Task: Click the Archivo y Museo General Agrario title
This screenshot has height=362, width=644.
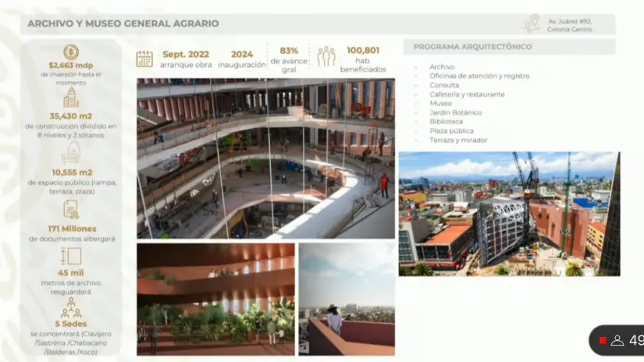Action: coord(123,23)
